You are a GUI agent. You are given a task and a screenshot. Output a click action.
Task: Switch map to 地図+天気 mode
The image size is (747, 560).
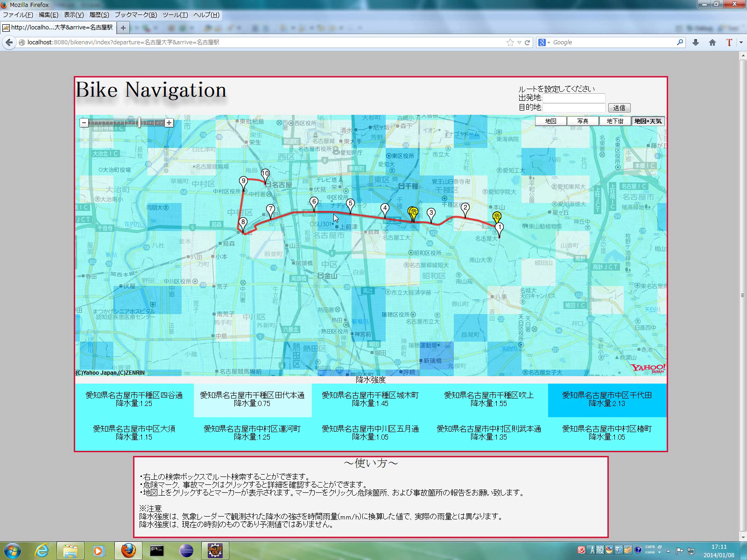(x=648, y=121)
